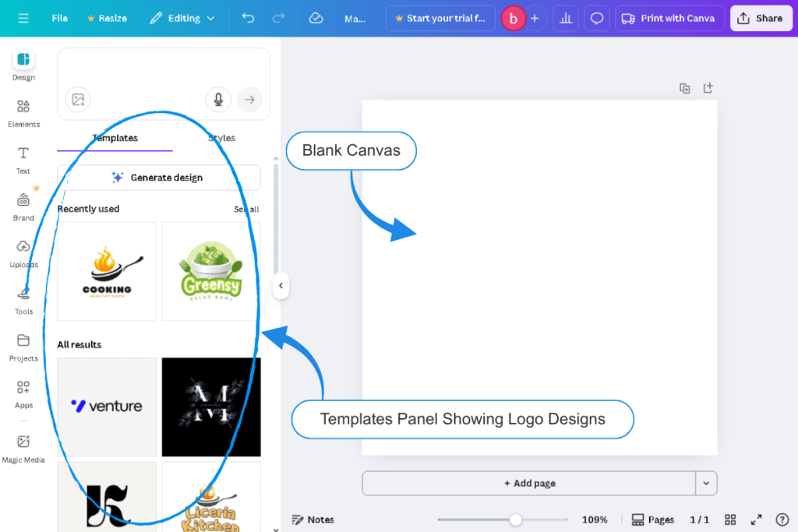Enter fullscreen presentation mode
Image resolution: width=798 pixels, height=532 pixels.
pos(756,519)
